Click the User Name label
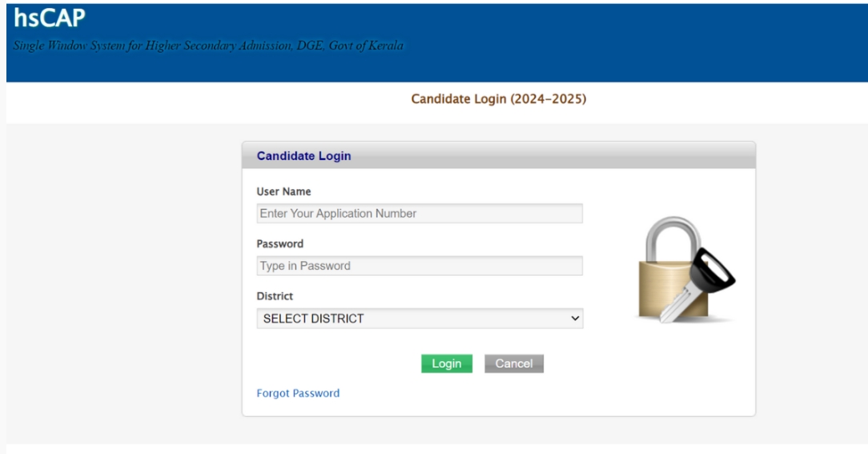868x454 pixels. tap(283, 191)
